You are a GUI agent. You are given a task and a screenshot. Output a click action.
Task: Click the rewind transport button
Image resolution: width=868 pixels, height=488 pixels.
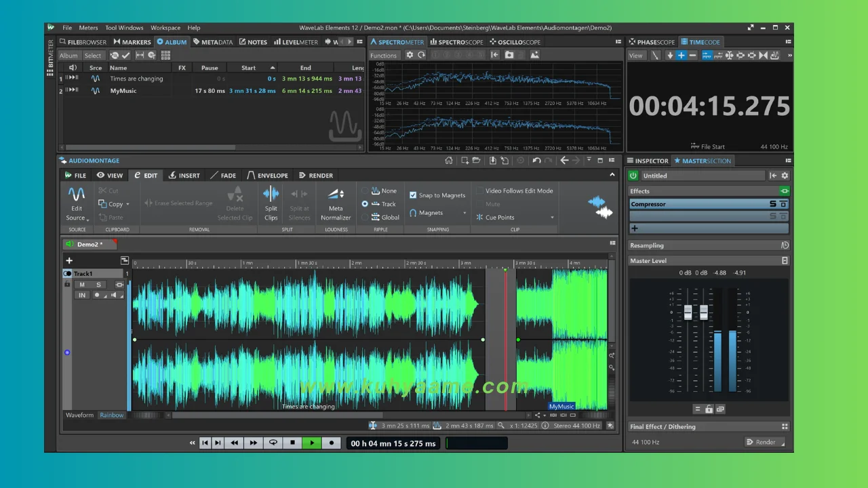(x=235, y=443)
